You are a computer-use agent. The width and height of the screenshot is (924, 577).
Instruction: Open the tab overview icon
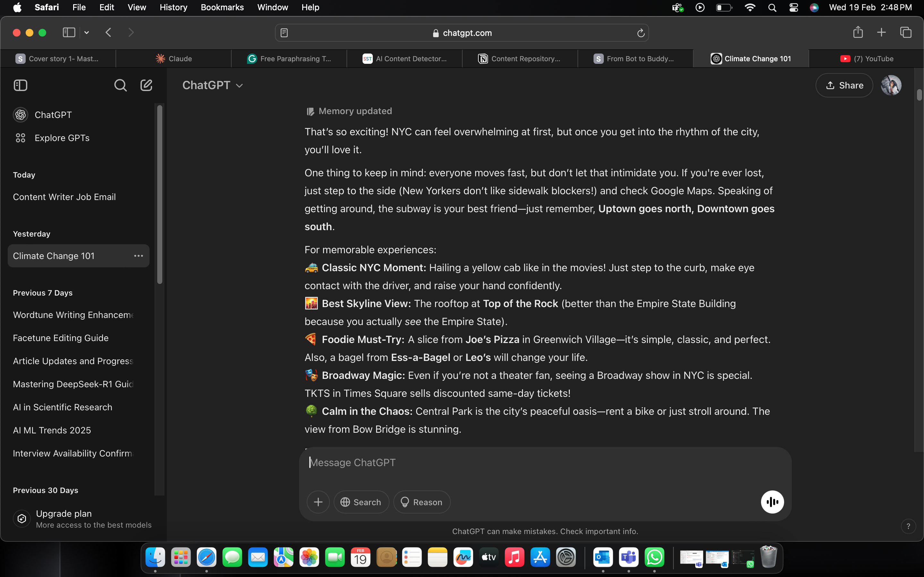click(906, 32)
